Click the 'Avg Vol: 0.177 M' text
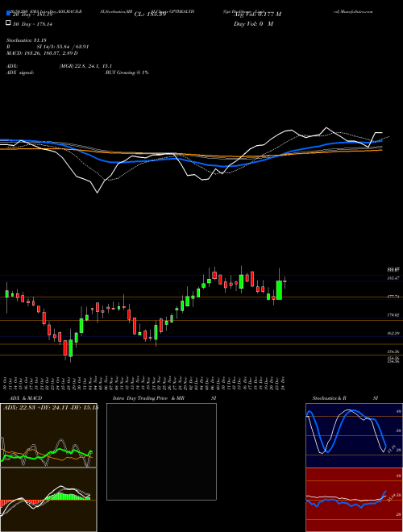Screen dimensions: 403x532 click(x=257, y=15)
